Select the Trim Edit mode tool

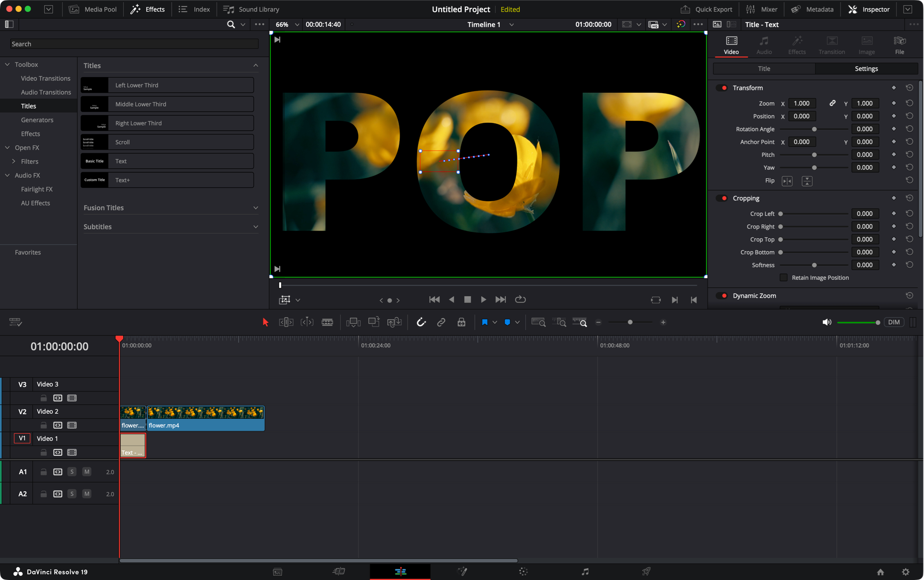tap(286, 322)
